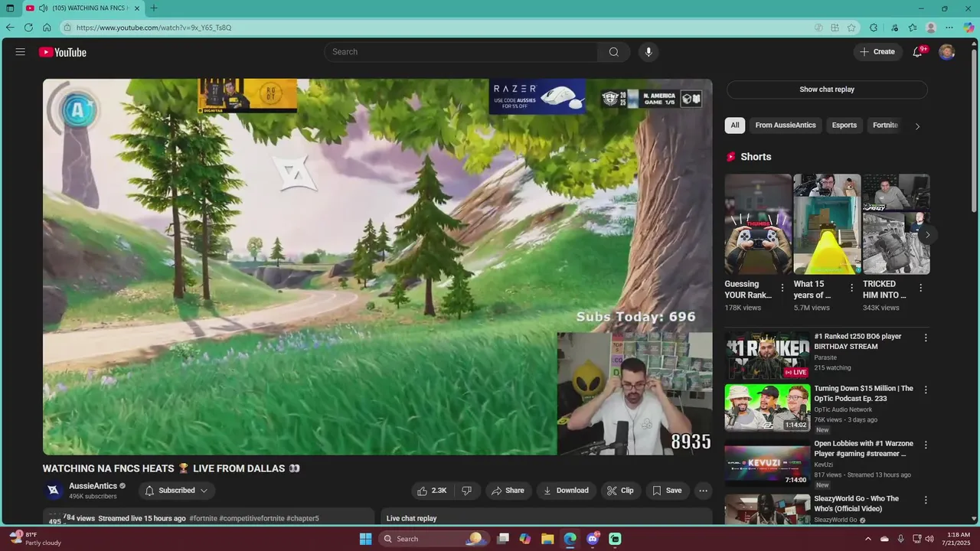
Task: Click the search magnifier button
Action: point(613,52)
